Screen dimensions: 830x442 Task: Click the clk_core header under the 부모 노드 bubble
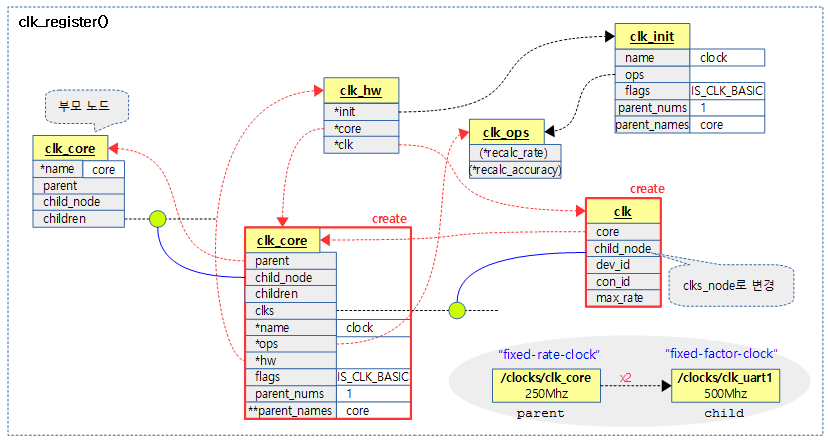pos(70,148)
